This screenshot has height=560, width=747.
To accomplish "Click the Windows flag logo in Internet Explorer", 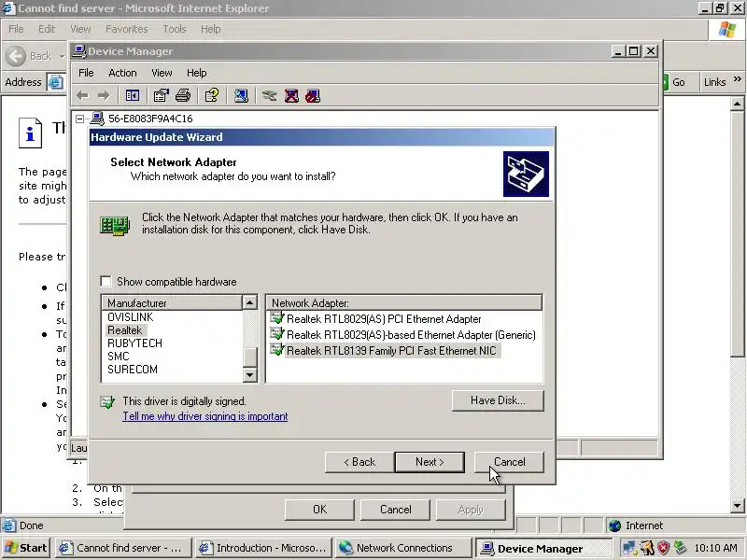I will click(x=727, y=30).
